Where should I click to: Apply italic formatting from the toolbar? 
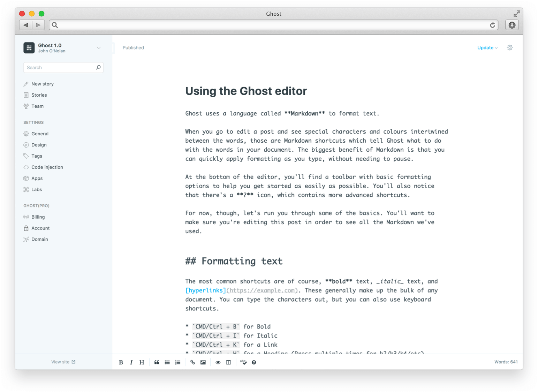131,362
